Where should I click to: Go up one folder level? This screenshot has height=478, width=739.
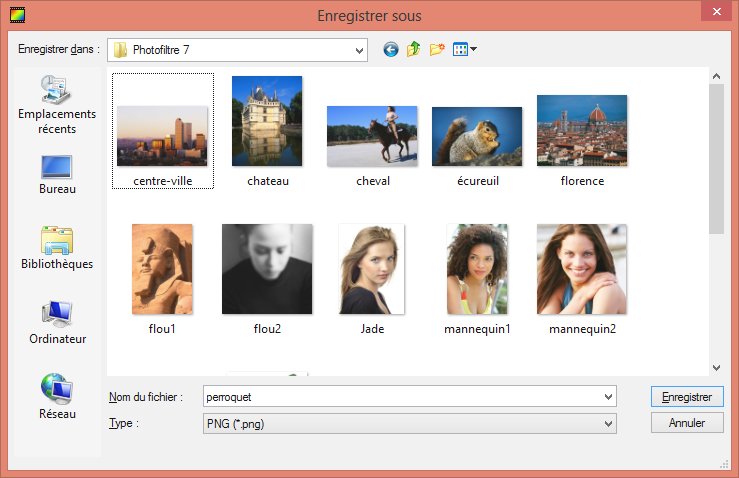coord(414,49)
